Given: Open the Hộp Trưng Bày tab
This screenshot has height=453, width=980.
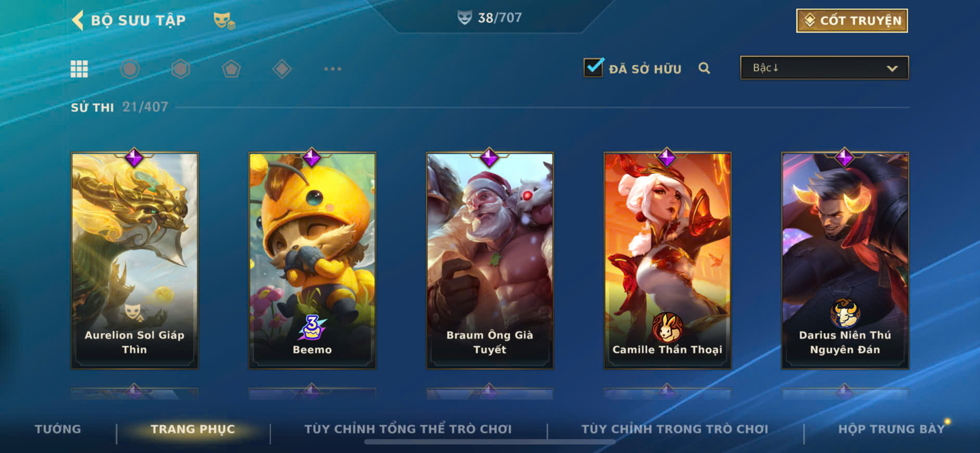Looking at the screenshot, I should point(891,429).
